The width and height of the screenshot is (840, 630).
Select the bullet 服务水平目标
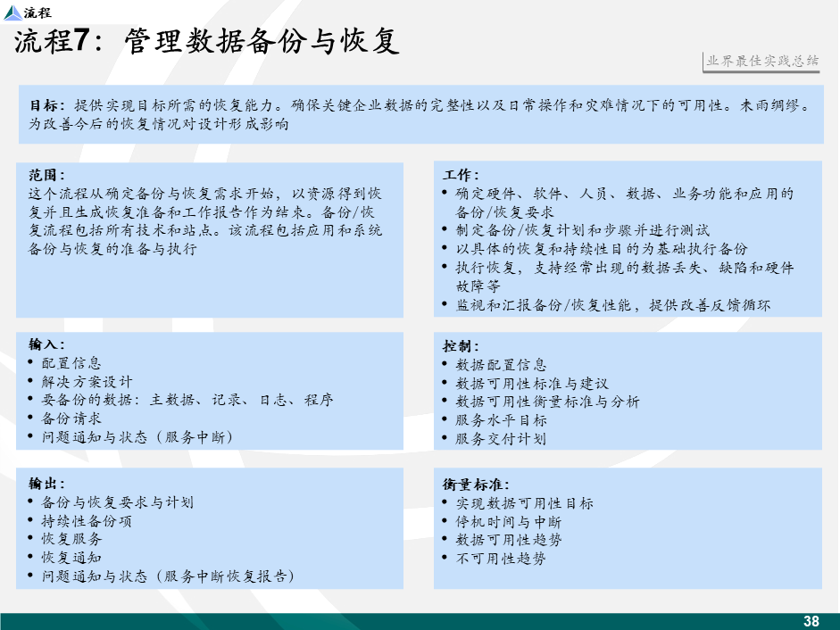[501, 420]
